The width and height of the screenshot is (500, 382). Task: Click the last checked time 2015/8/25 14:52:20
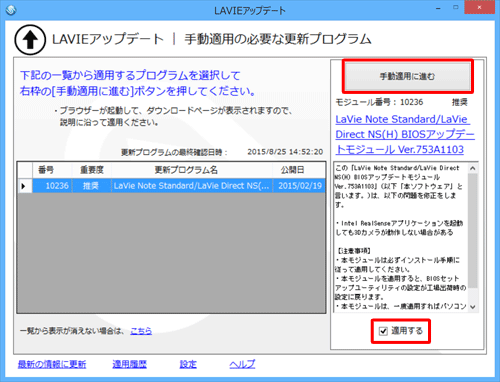coord(285,152)
